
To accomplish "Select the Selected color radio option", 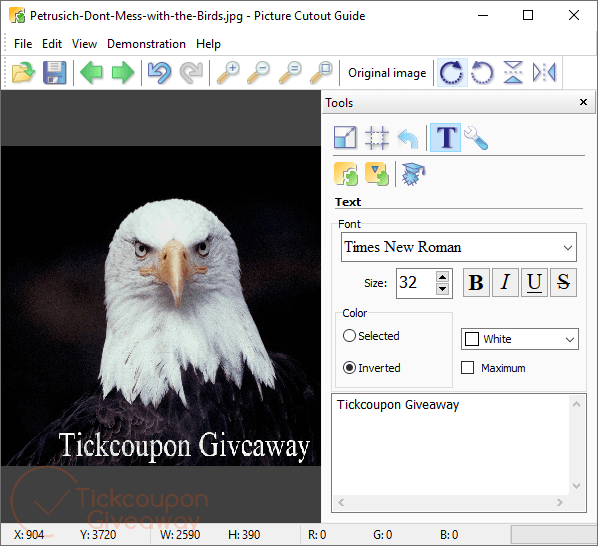I will tap(371, 336).
